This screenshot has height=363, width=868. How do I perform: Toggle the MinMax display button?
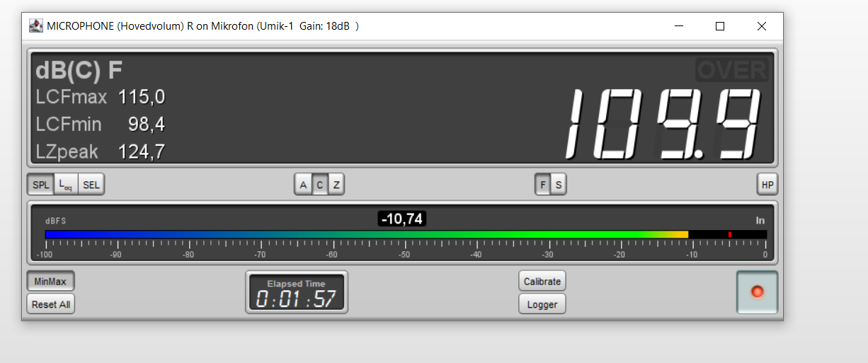tap(50, 282)
